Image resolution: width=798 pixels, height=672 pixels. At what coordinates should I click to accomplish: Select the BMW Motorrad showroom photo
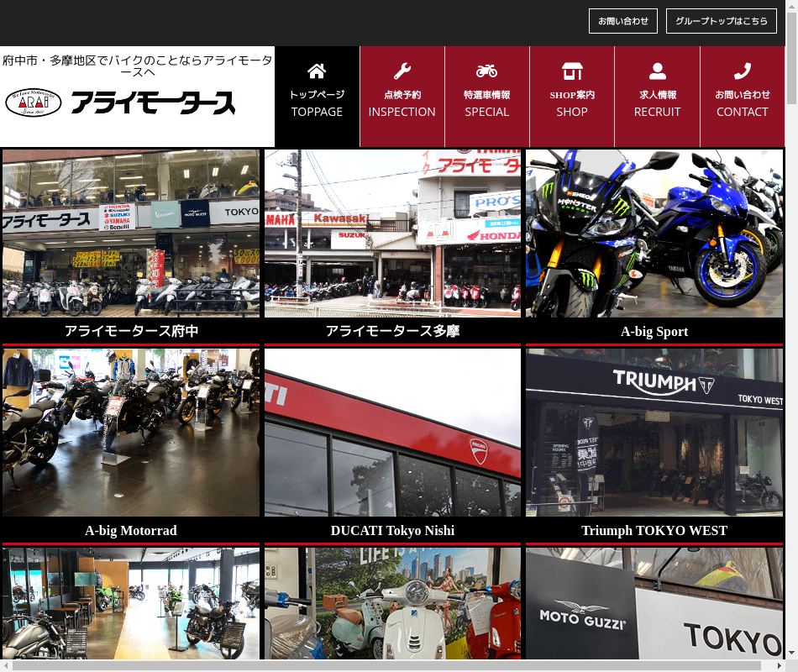coord(131,433)
